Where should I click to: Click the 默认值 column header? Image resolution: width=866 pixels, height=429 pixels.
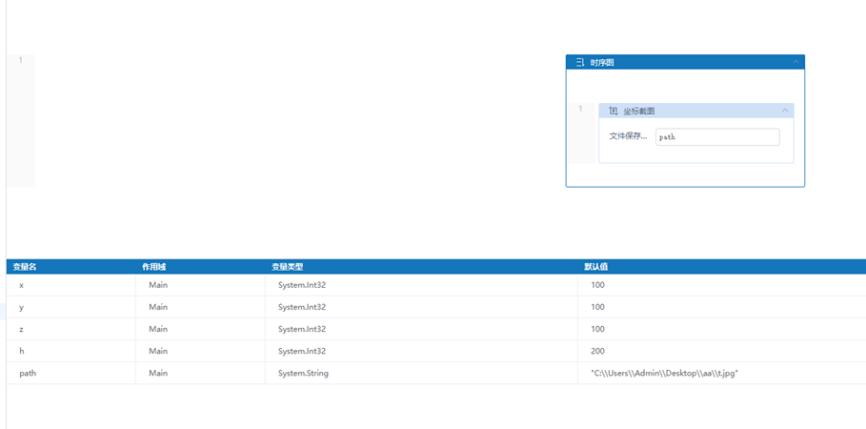point(597,267)
